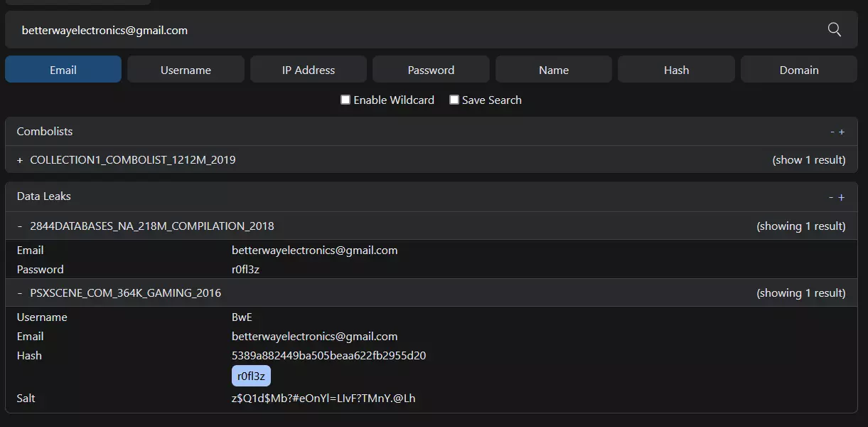868x427 pixels.
Task: Click the magnifying glass search icon
Action: pos(835,29)
